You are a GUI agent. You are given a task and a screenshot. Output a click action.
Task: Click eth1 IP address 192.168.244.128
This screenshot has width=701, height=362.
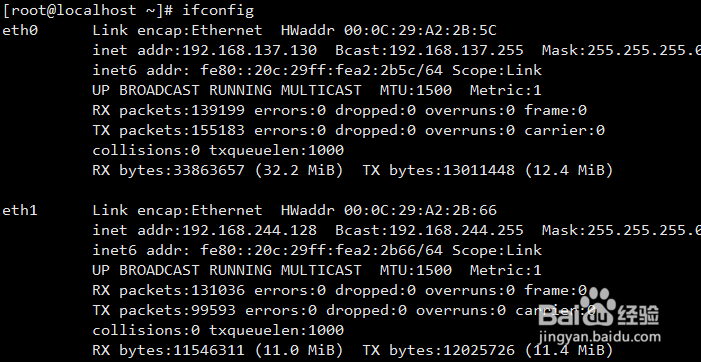[x=250, y=230]
